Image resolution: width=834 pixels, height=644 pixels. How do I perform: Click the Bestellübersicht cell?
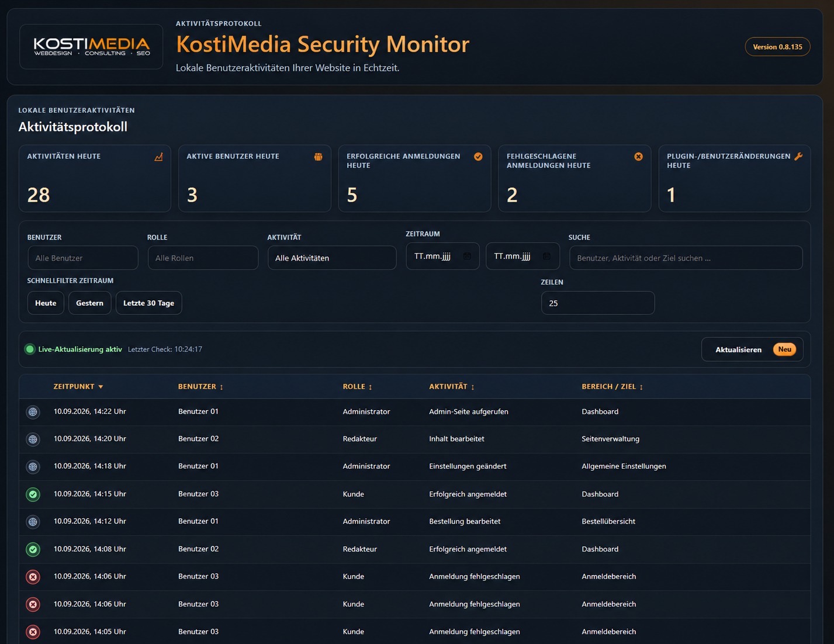(608, 521)
